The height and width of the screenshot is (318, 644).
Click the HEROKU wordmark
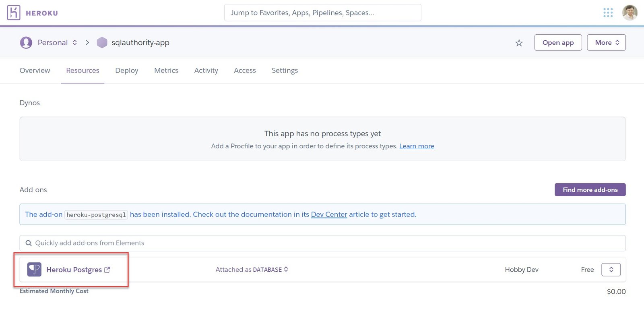tap(42, 13)
